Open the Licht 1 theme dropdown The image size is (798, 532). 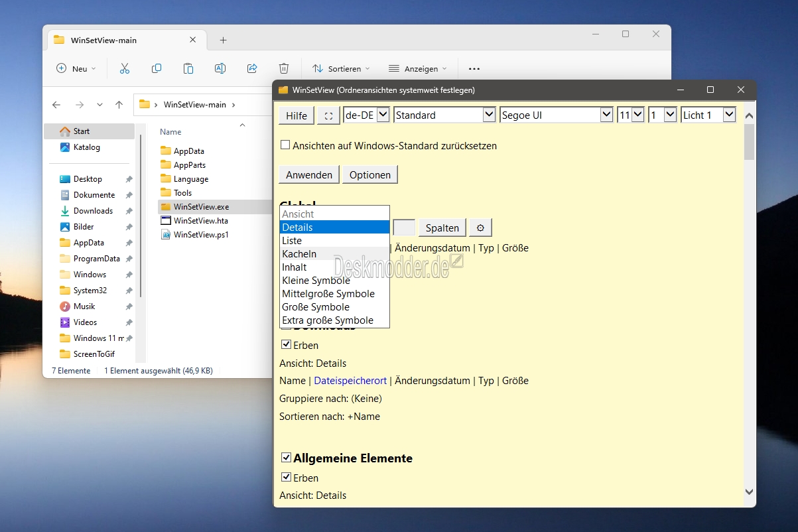(x=708, y=115)
